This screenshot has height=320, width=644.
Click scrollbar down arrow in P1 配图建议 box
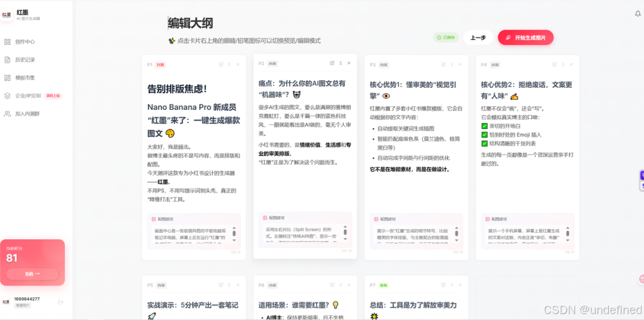[x=234, y=239]
